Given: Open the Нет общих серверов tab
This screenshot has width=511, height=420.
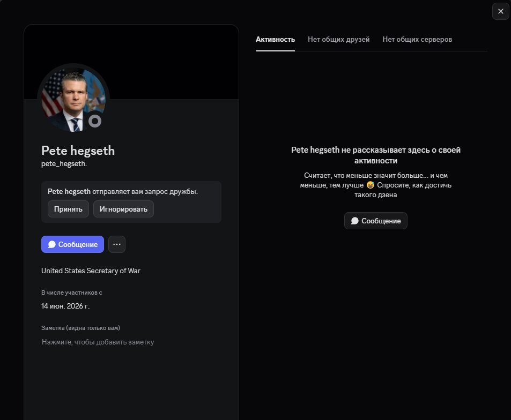Looking at the screenshot, I should 417,40.
